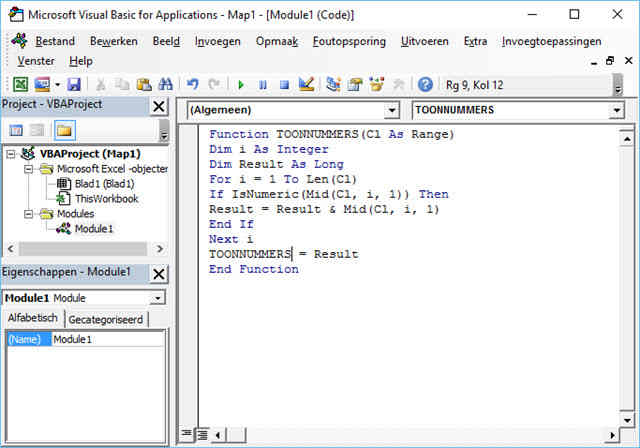Click the Copy icon in the toolbar
Viewport: 640px width, 448px height.
(122, 84)
